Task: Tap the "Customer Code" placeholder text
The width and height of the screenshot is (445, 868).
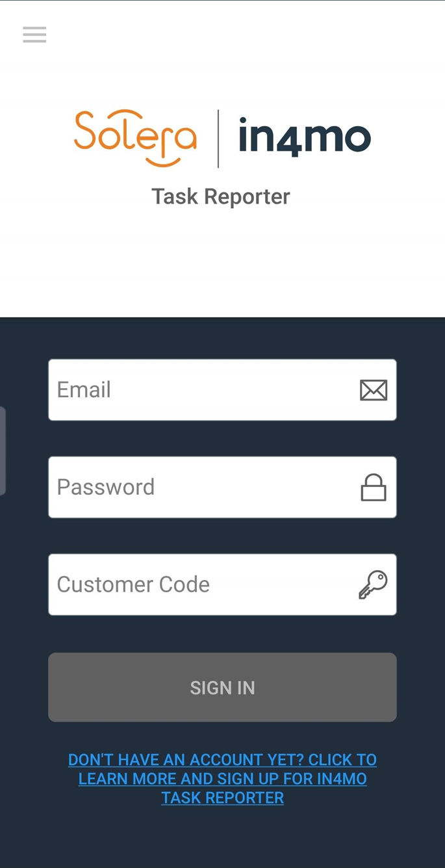Action: tap(133, 585)
